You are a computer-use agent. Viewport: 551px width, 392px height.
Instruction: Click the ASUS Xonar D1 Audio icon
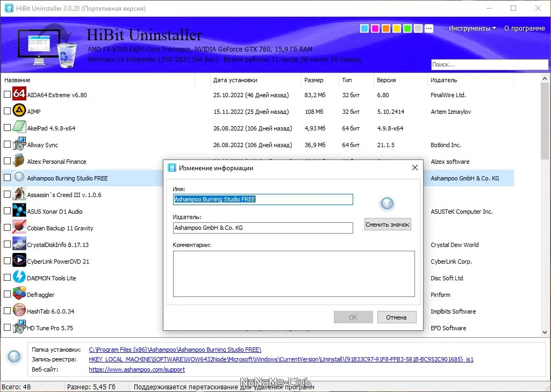coord(19,210)
